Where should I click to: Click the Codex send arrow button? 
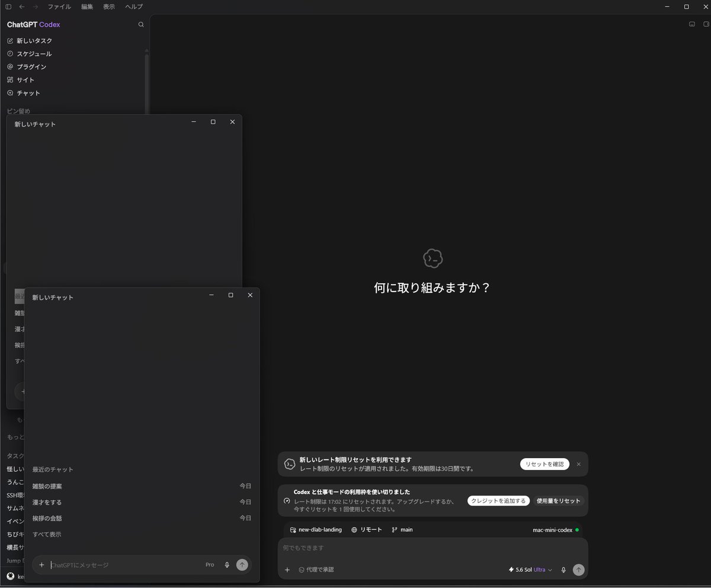coord(578,570)
